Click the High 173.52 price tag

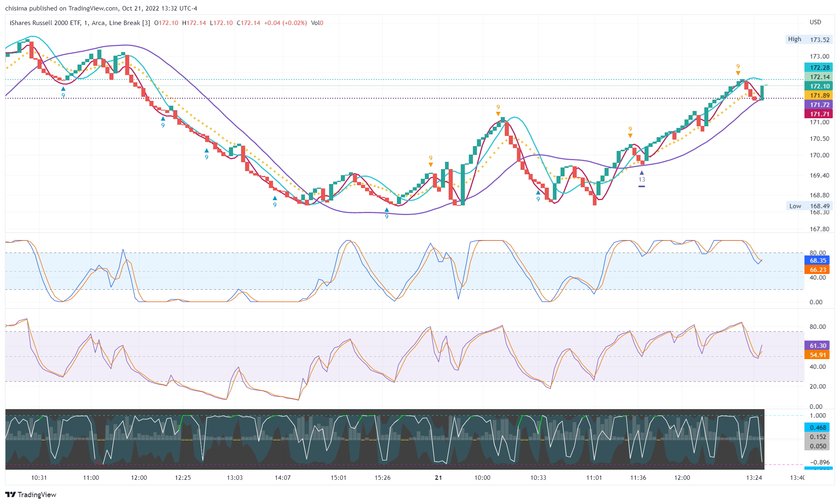click(x=810, y=39)
